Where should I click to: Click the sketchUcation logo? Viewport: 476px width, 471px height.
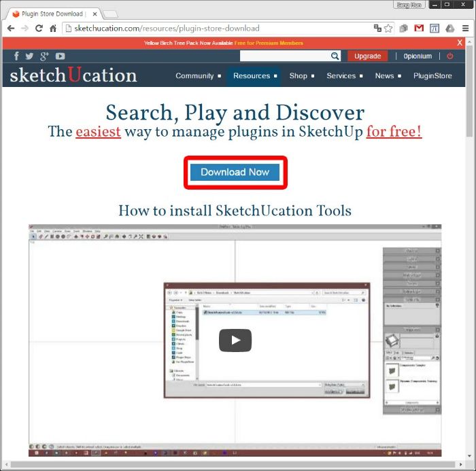[73, 75]
